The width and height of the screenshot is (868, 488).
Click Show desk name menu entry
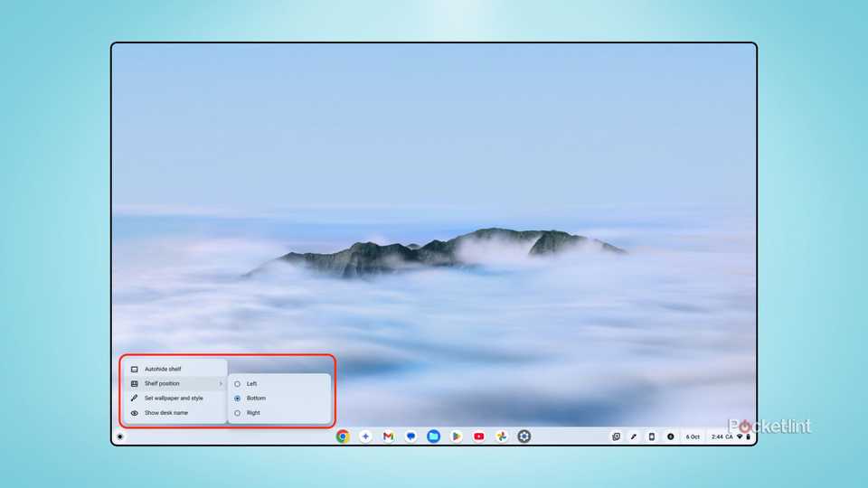click(165, 413)
